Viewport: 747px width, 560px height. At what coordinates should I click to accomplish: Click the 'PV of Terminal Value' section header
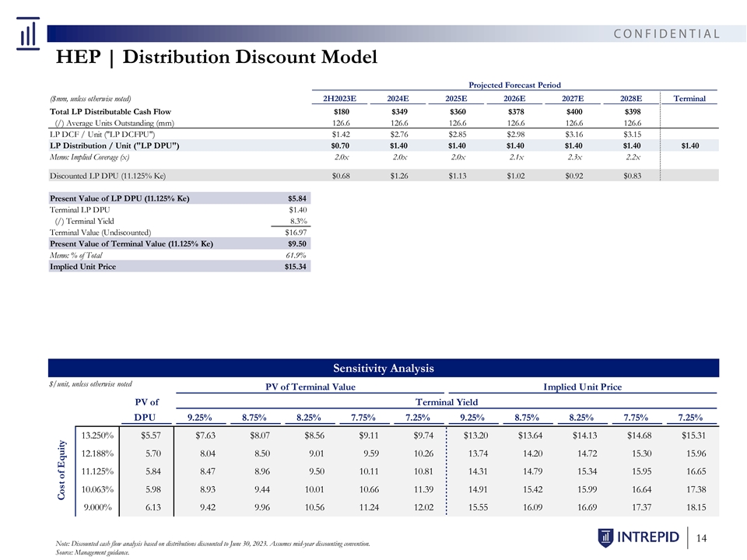coord(310,387)
